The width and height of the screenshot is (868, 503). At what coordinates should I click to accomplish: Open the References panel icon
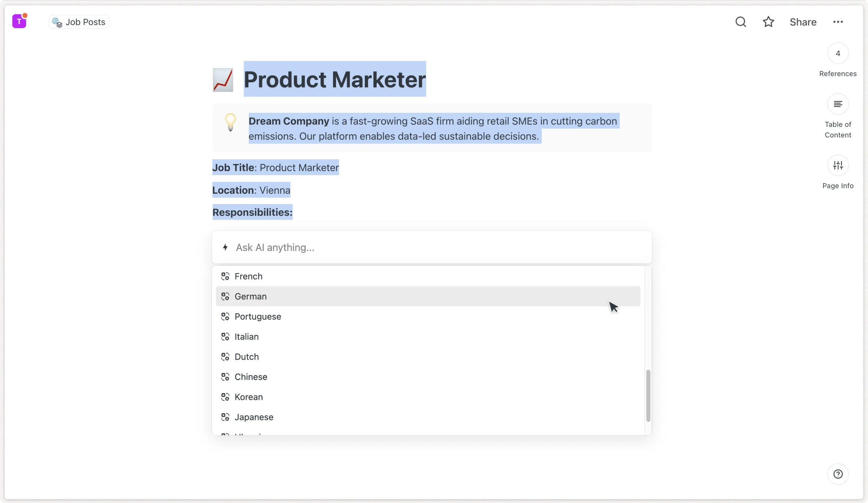click(838, 54)
